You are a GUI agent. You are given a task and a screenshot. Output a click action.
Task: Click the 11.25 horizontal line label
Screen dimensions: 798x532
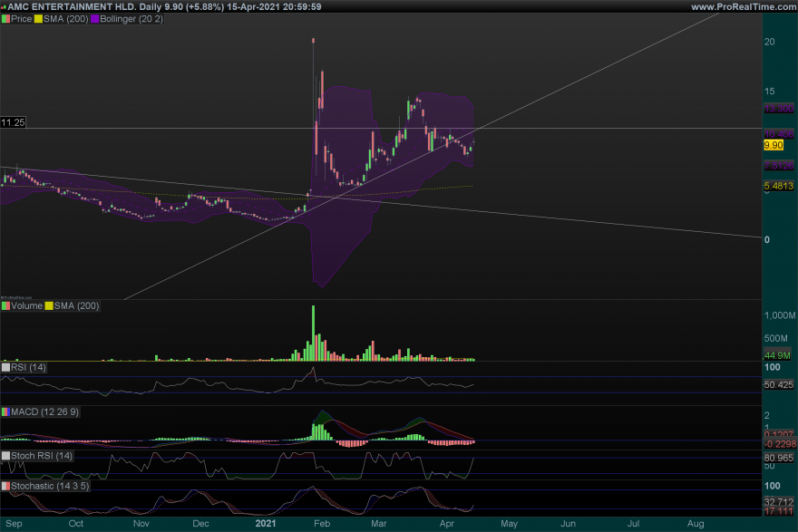(x=13, y=122)
